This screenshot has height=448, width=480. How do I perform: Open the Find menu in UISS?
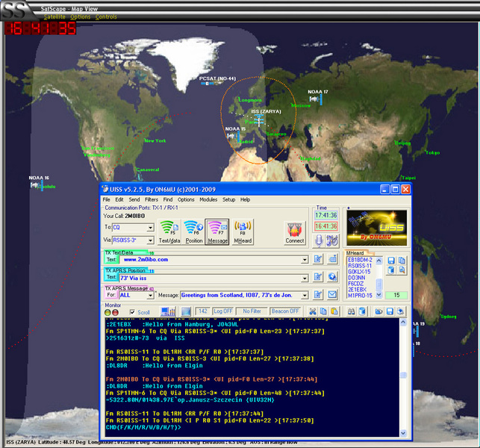coord(168,199)
